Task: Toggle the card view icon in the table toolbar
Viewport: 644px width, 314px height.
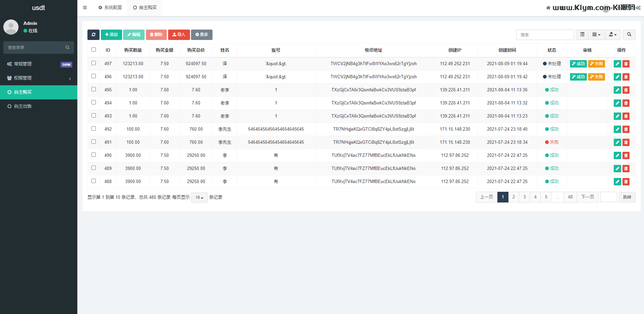Action: pyautogui.click(x=582, y=35)
